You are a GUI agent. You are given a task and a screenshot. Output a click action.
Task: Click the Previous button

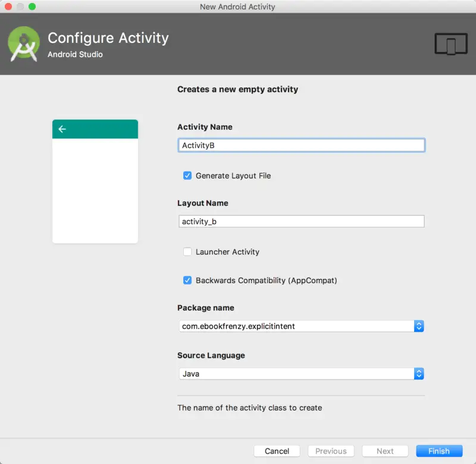pyautogui.click(x=331, y=451)
